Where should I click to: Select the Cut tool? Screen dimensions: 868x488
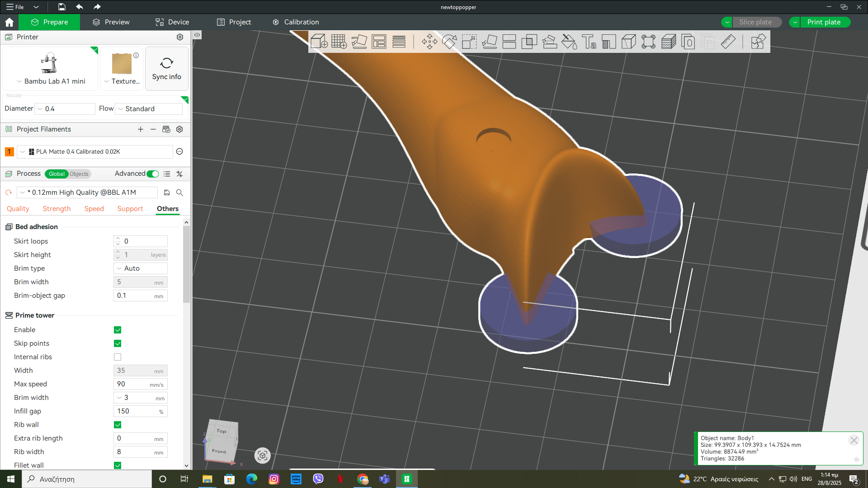(x=509, y=42)
